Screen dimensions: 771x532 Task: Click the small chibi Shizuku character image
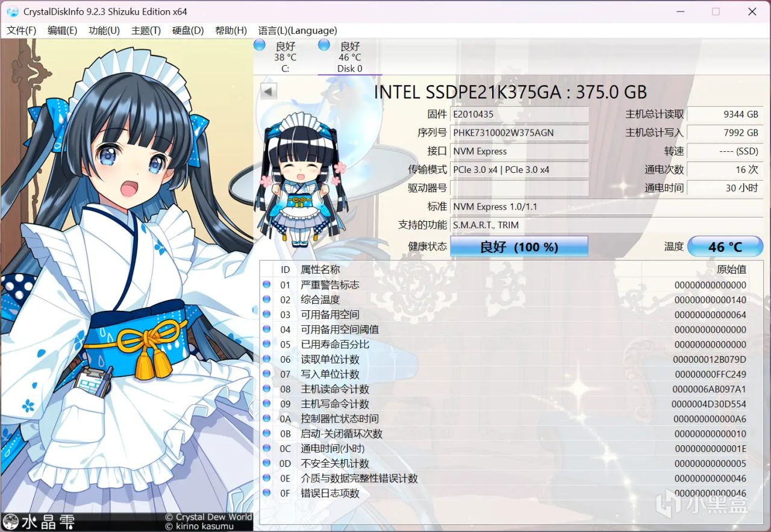click(x=301, y=180)
